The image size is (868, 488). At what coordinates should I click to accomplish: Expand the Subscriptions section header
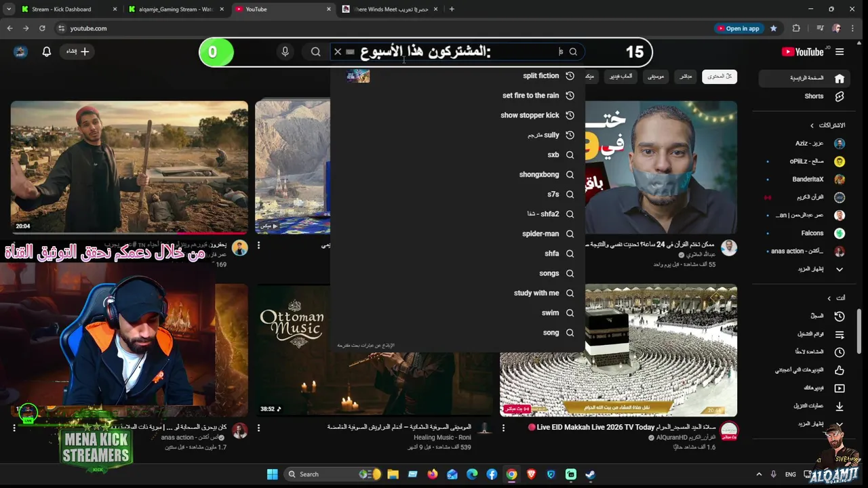(827, 125)
